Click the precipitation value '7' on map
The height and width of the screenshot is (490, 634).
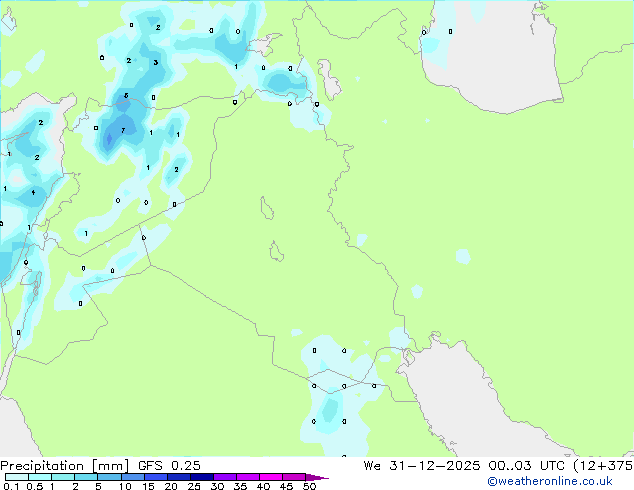(123, 130)
